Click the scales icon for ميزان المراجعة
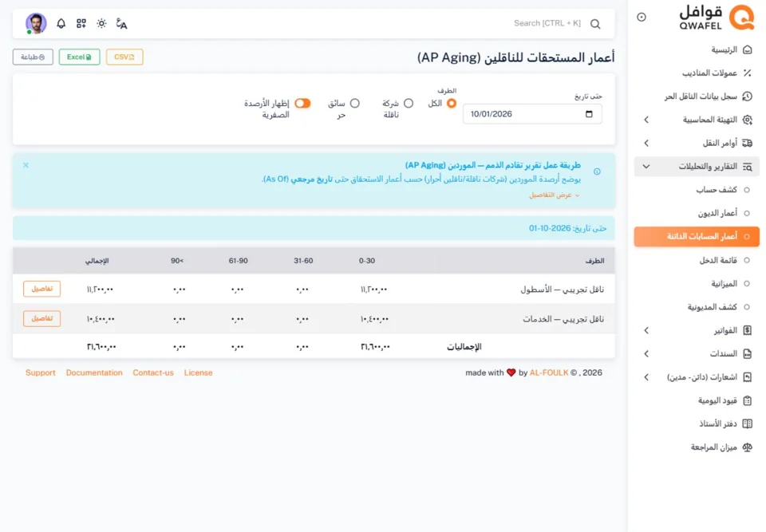The image size is (766, 532). point(747,447)
